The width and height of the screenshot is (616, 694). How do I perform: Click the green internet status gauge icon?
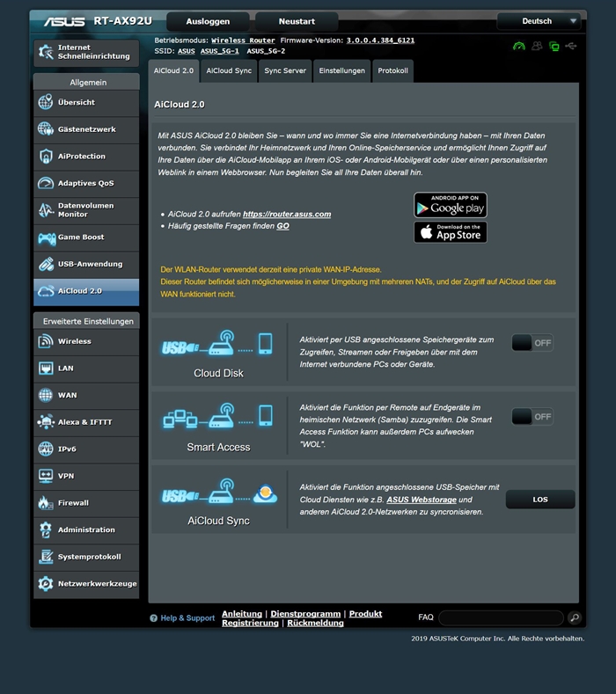click(x=519, y=46)
